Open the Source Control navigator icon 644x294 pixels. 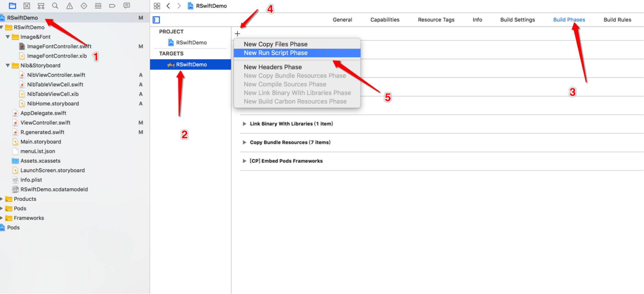(x=27, y=5)
